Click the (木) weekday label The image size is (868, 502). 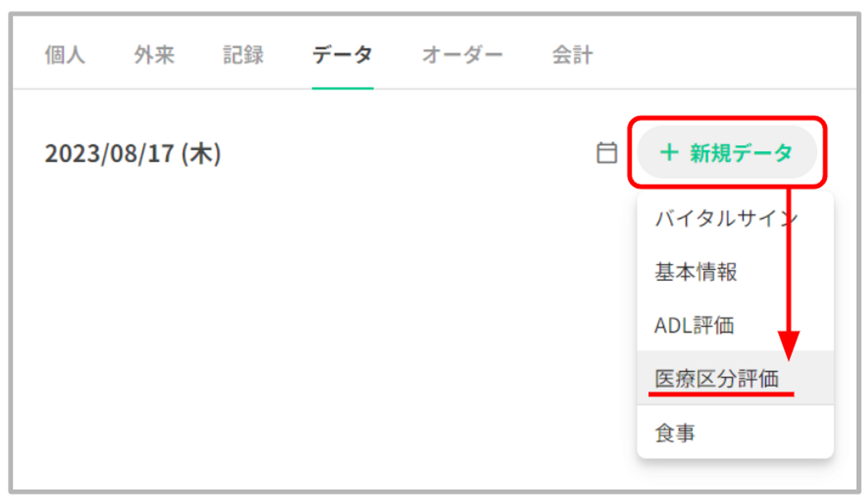[201, 154]
